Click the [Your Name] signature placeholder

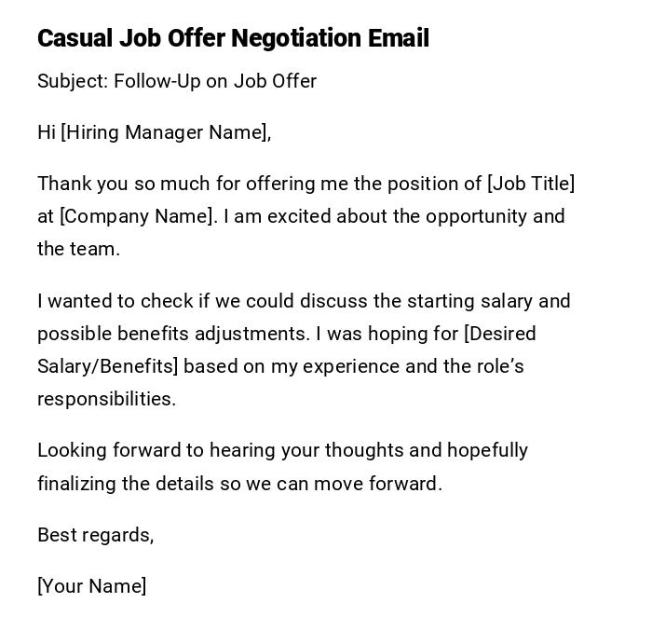click(x=91, y=586)
